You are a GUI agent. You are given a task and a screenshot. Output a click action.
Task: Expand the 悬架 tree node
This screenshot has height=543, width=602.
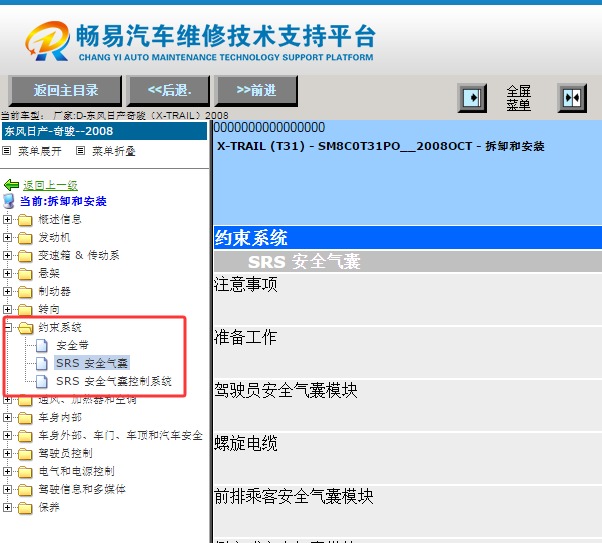7,273
